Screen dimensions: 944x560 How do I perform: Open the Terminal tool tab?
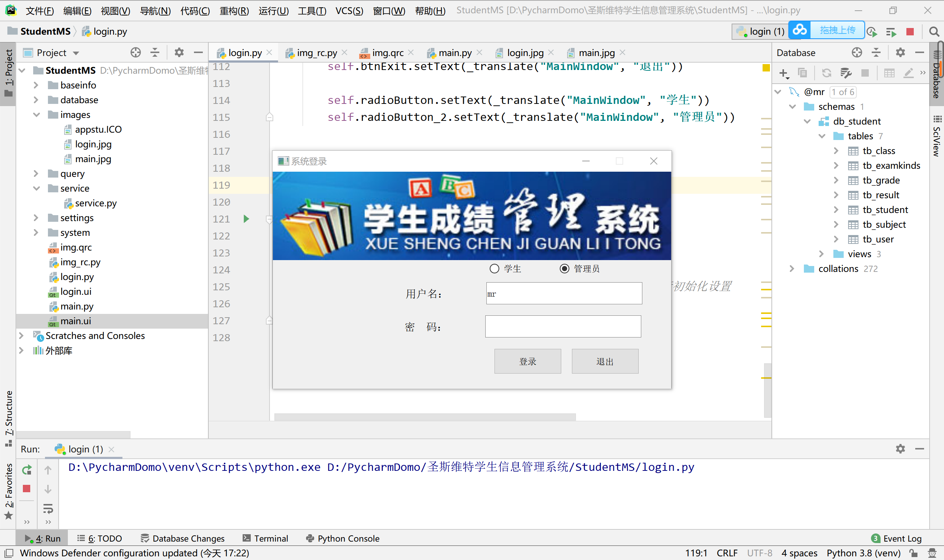click(265, 538)
